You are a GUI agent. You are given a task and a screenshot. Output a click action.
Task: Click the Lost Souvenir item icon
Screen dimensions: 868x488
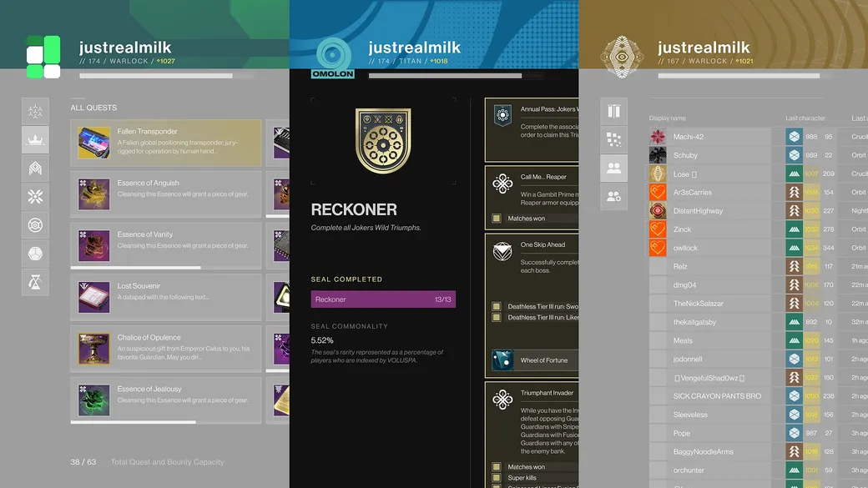coord(93,297)
